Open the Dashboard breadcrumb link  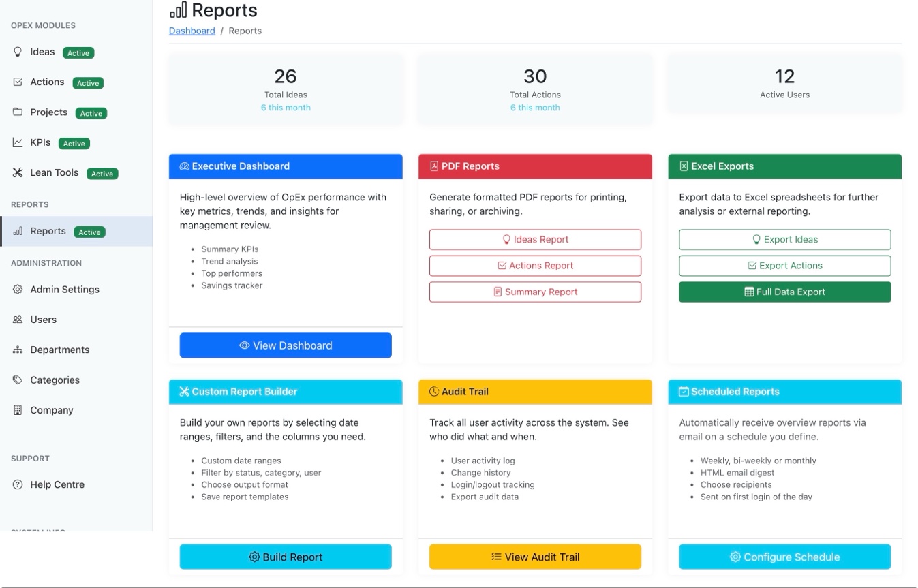pos(192,30)
